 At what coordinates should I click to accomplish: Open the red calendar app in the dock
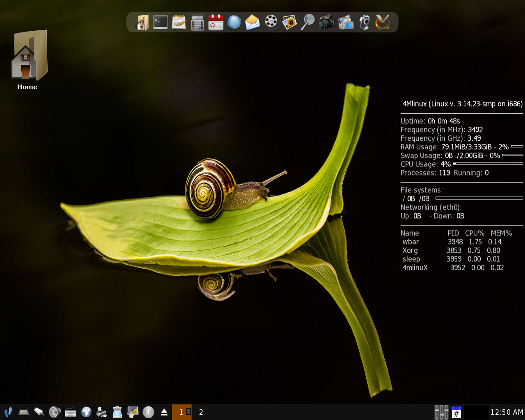pyautogui.click(x=216, y=22)
